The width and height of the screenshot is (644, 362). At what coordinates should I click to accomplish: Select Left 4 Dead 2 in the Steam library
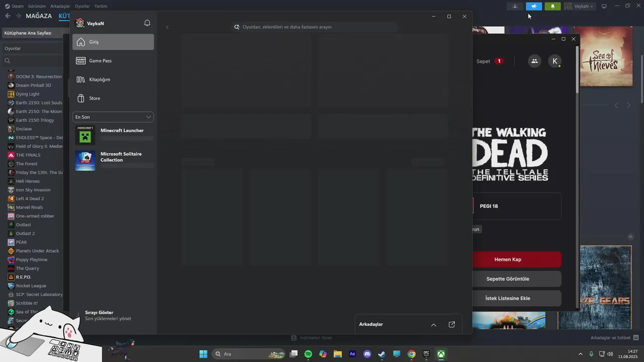[30, 199]
